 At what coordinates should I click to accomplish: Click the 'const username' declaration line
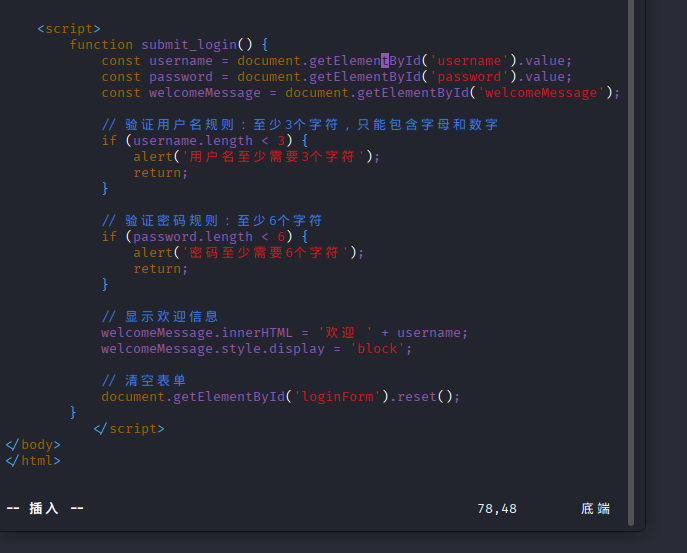click(336, 61)
